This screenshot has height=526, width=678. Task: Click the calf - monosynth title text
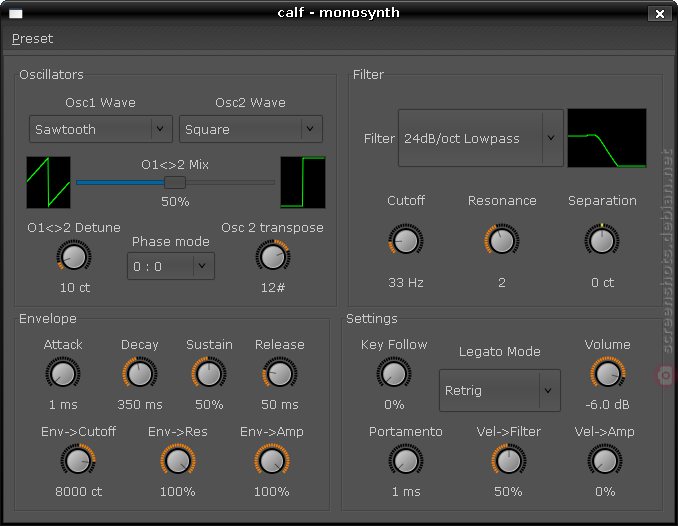coord(339,13)
